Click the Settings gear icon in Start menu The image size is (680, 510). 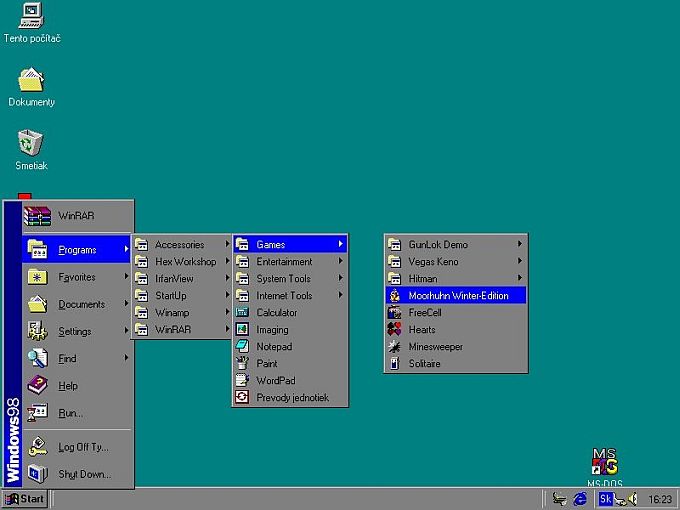coord(38,331)
